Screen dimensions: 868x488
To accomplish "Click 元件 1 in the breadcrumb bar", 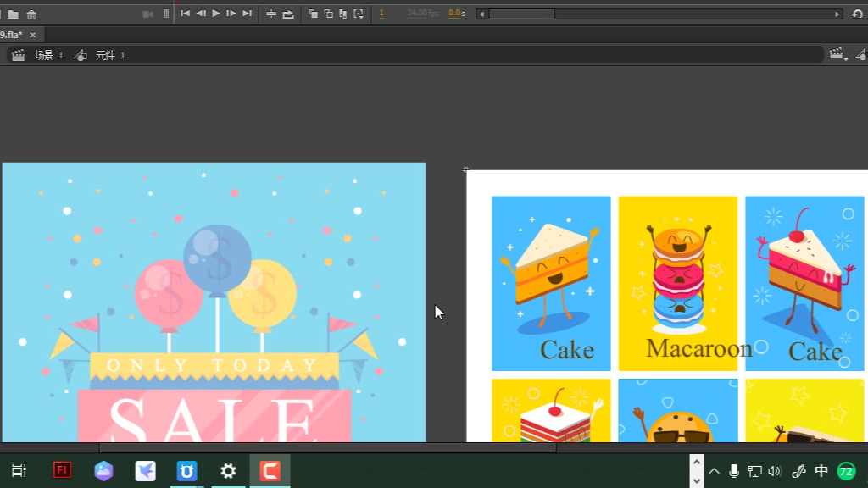I will (x=110, y=55).
